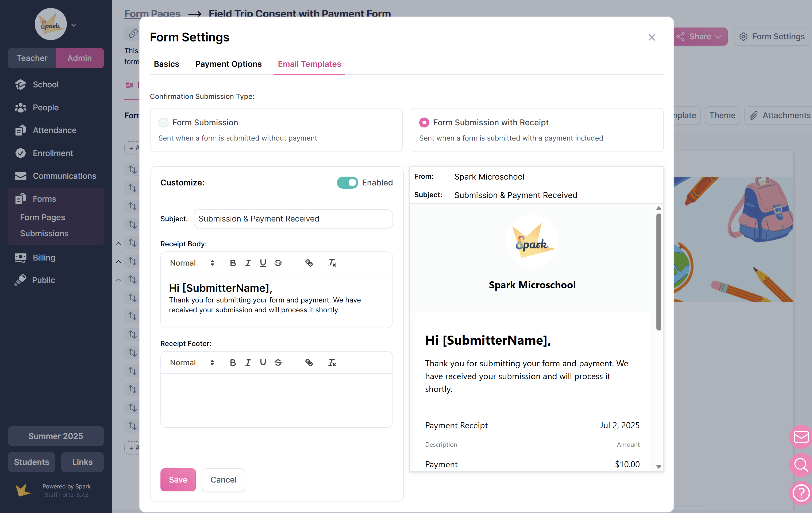Clear formatting in Receipt Footer toolbar

tap(332, 363)
